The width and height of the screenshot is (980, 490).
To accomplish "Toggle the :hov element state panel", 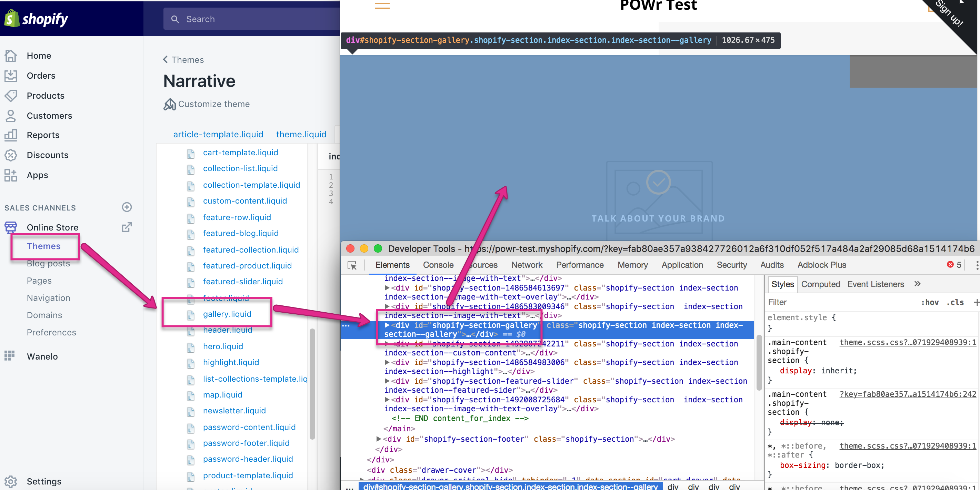I will point(930,302).
